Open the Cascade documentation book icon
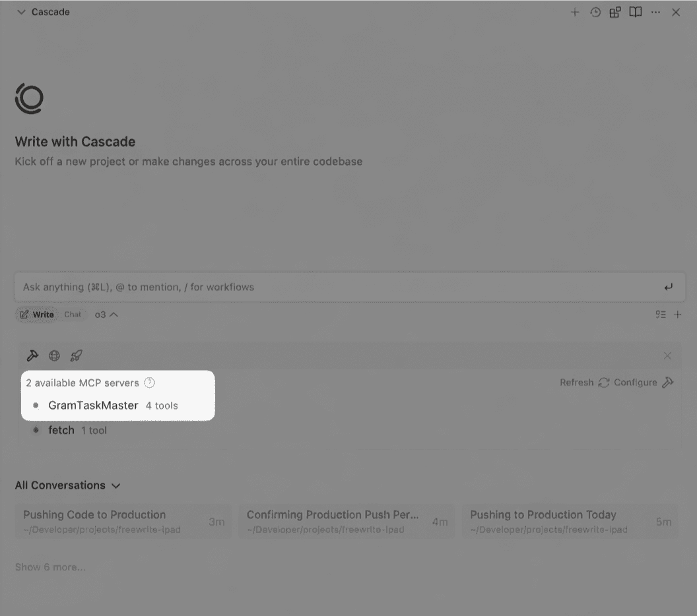697x616 pixels. click(635, 12)
